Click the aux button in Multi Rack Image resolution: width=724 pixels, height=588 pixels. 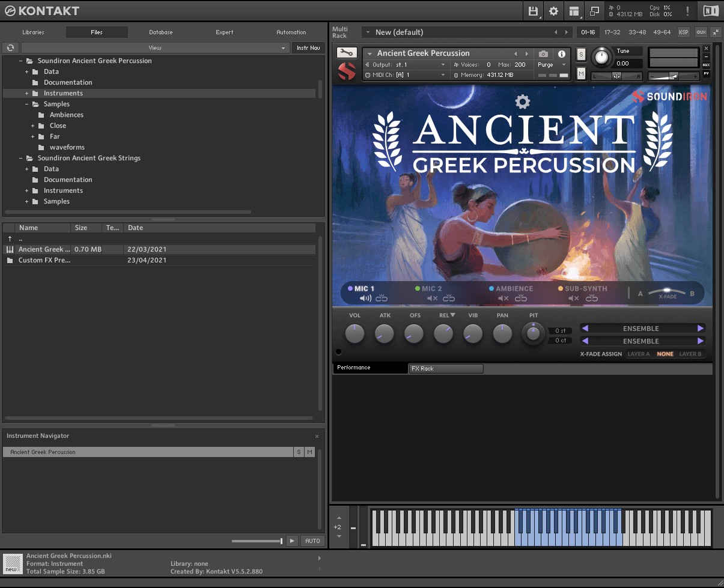click(x=701, y=32)
